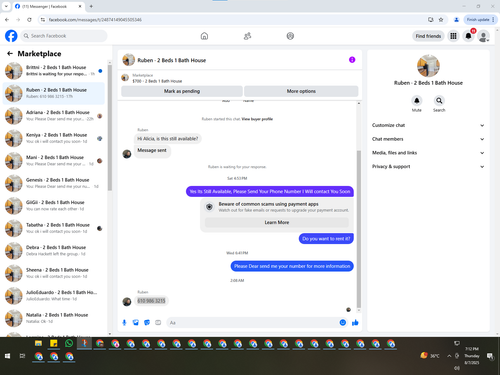The image size is (500, 375).
Task: Show hidden system tray icons
Action: point(449,356)
